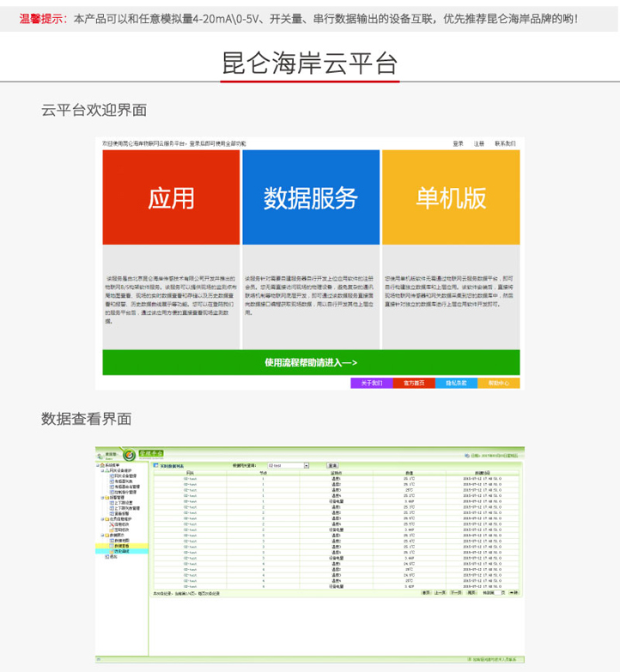
Task: Click the 管理平台 green title badge
Action: pyautogui.click(x=151, y=453)
